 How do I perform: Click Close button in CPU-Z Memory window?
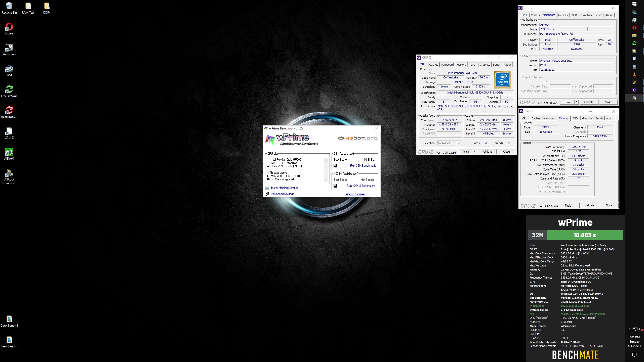coord(609,205)
